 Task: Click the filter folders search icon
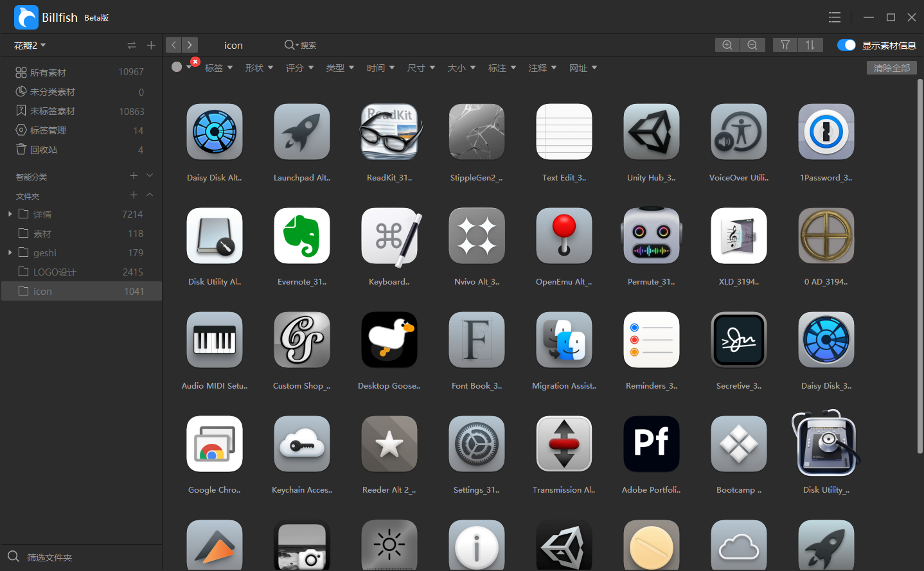[x=13, y=556]
